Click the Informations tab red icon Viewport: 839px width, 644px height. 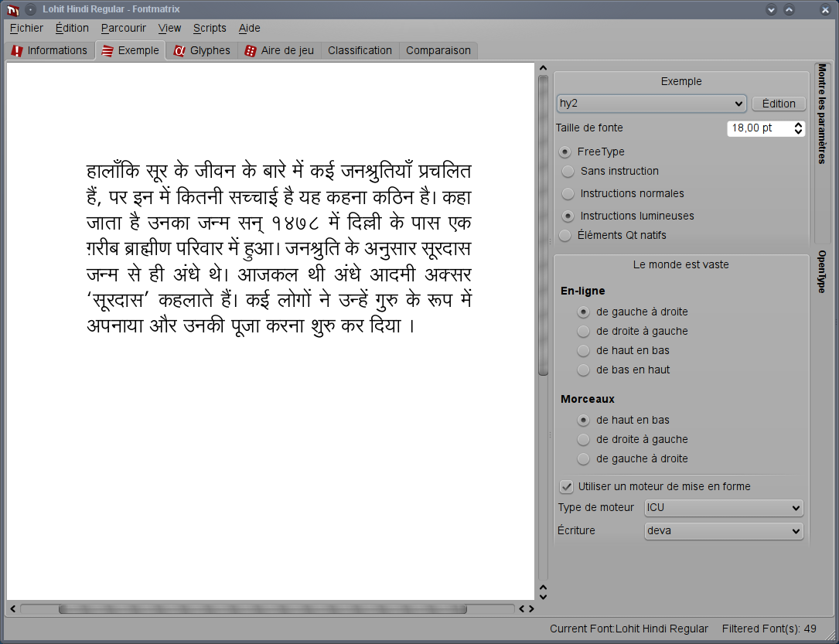(x=17, y=51)
